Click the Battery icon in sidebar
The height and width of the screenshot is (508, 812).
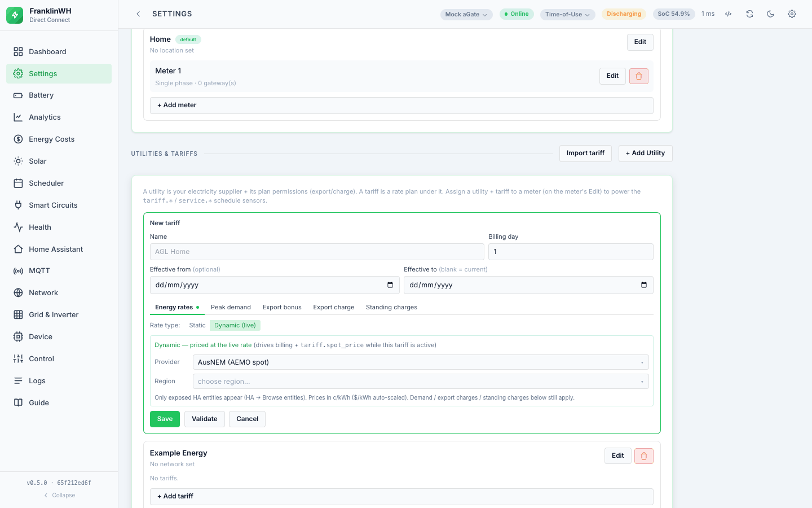pos(18,95)
